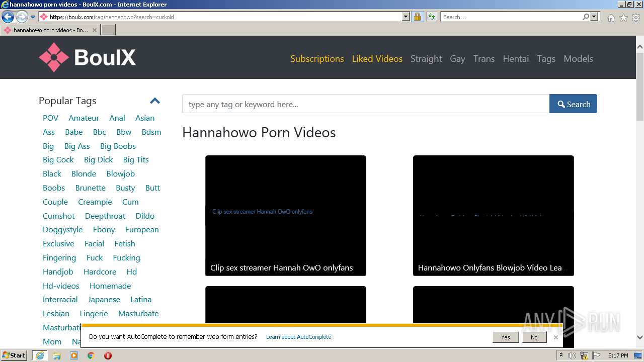Click the network tray icon
This screenshot has height=362, width=644.
click(584, 355)
